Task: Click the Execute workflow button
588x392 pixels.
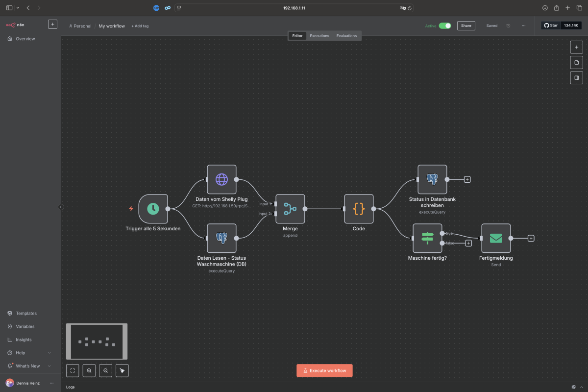Action: click(x=324, y=370)
